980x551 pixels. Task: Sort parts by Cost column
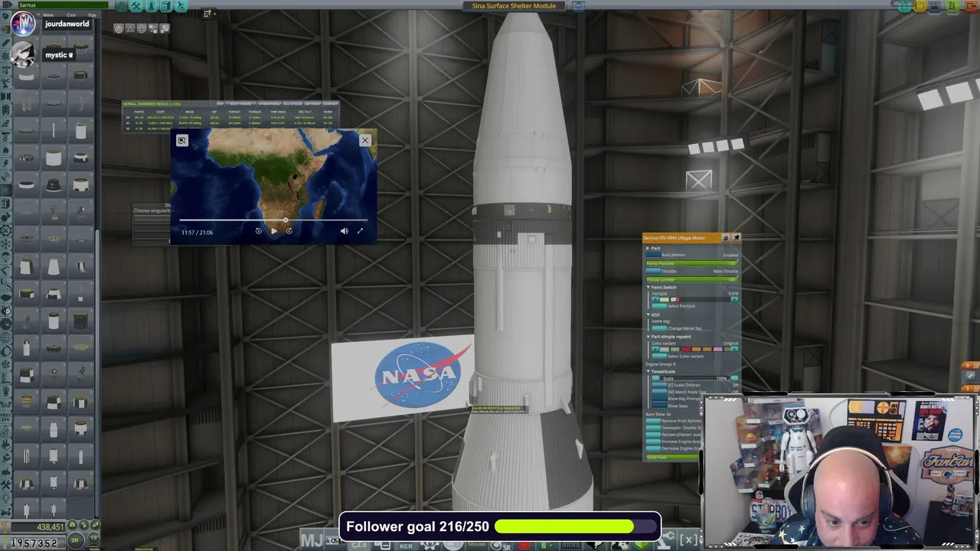(71, 15)
